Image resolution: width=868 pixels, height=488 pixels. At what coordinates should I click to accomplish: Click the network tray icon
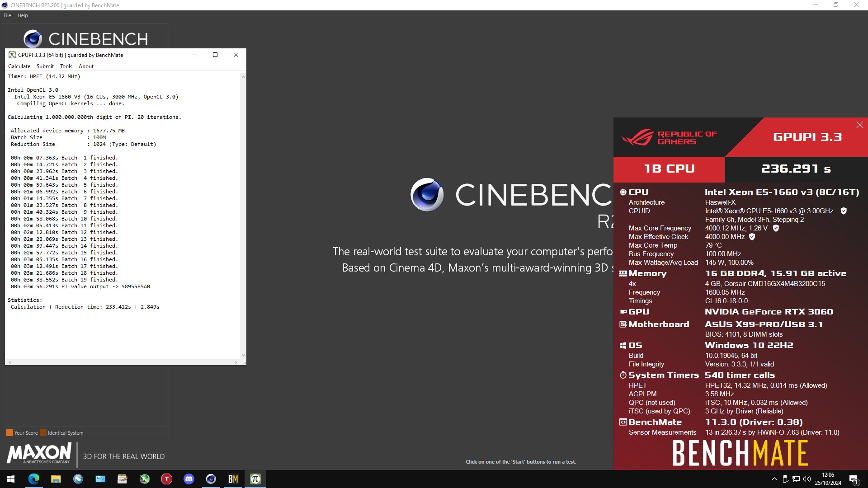tap(796, 479)
